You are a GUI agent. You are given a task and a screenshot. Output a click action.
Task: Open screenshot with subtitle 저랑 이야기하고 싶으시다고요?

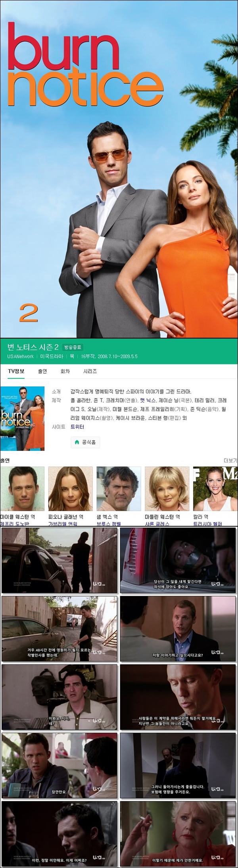click(178, 629)
